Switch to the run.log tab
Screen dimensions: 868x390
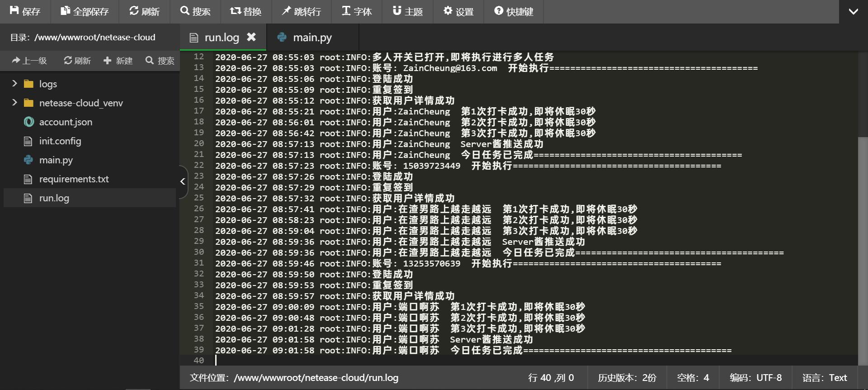(x=222, y=38)
